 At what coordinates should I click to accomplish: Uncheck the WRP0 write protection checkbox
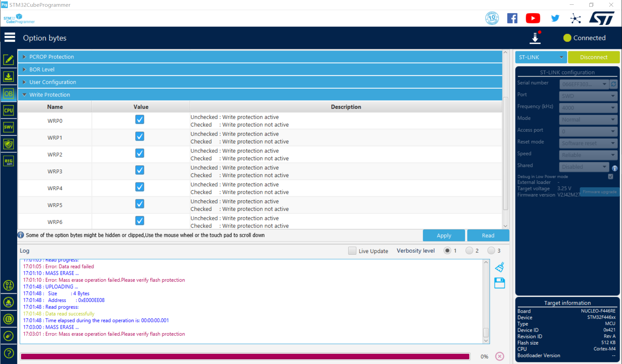pyautogui.click(x=140, y=119)
